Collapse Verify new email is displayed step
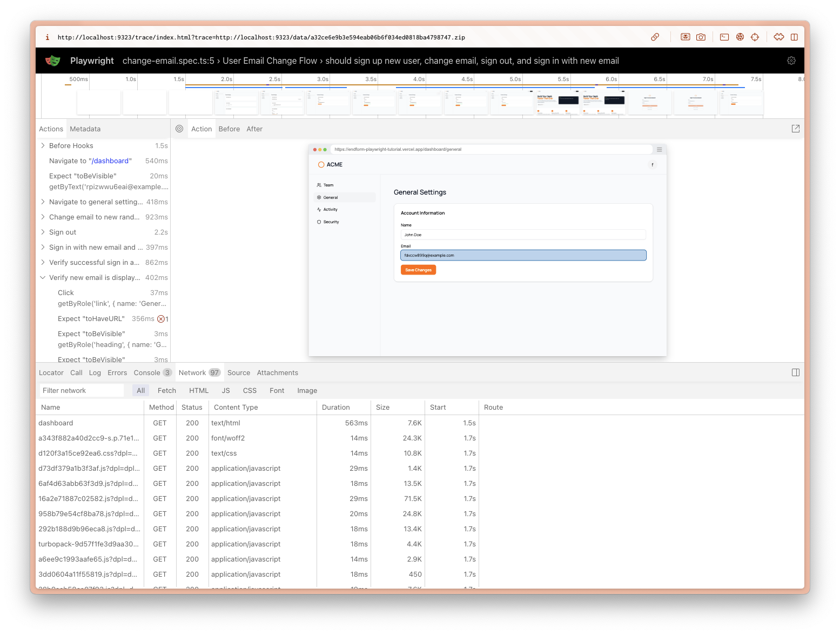Screen dimensions: 840x634 click(x=43, y=277)
